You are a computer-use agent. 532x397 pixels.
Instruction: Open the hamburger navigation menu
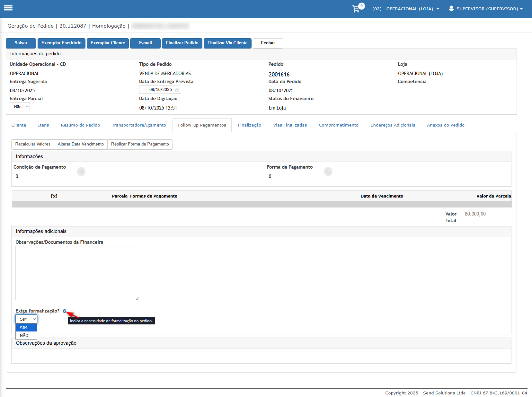8,8
